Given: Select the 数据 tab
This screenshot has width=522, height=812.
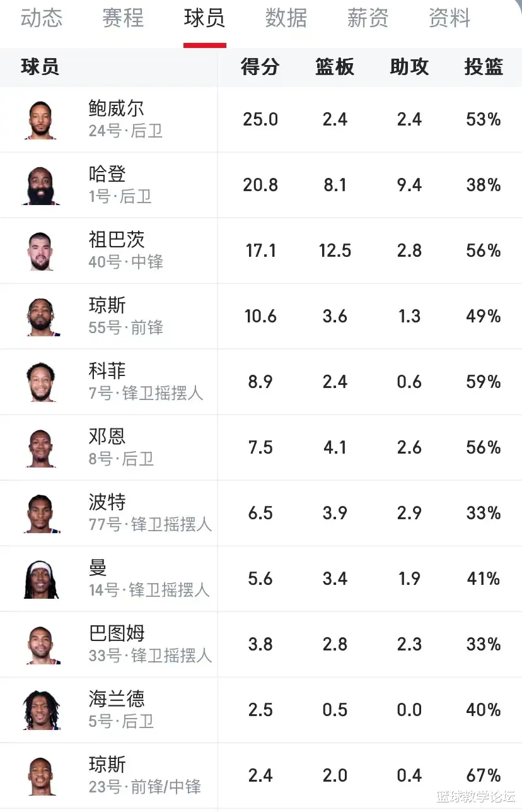Looking at the screenshot, I should coord(286,17).
